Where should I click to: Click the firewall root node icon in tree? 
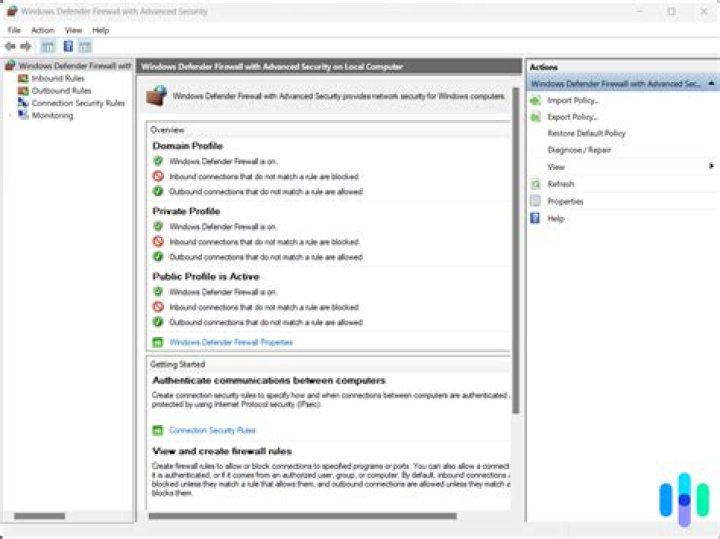point(11,66)
